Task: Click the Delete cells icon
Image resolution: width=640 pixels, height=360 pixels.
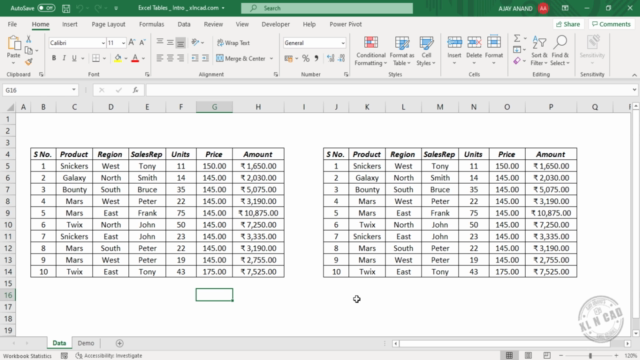Action: 474,42
